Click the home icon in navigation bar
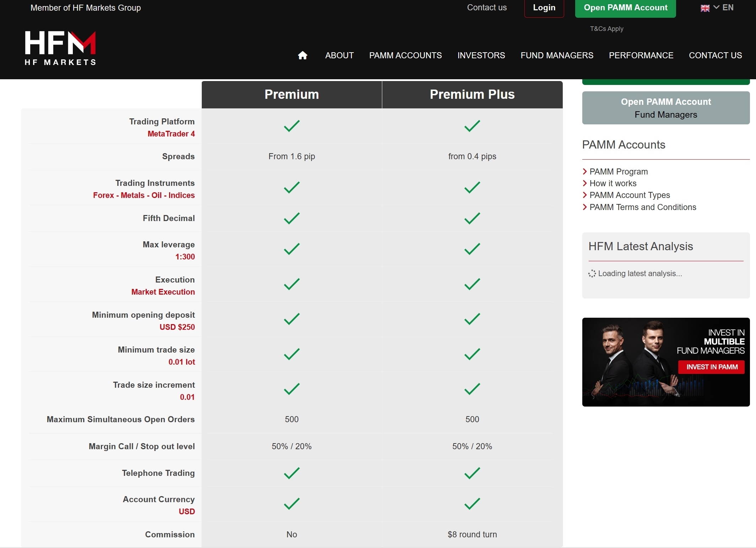 coord(303,55)
